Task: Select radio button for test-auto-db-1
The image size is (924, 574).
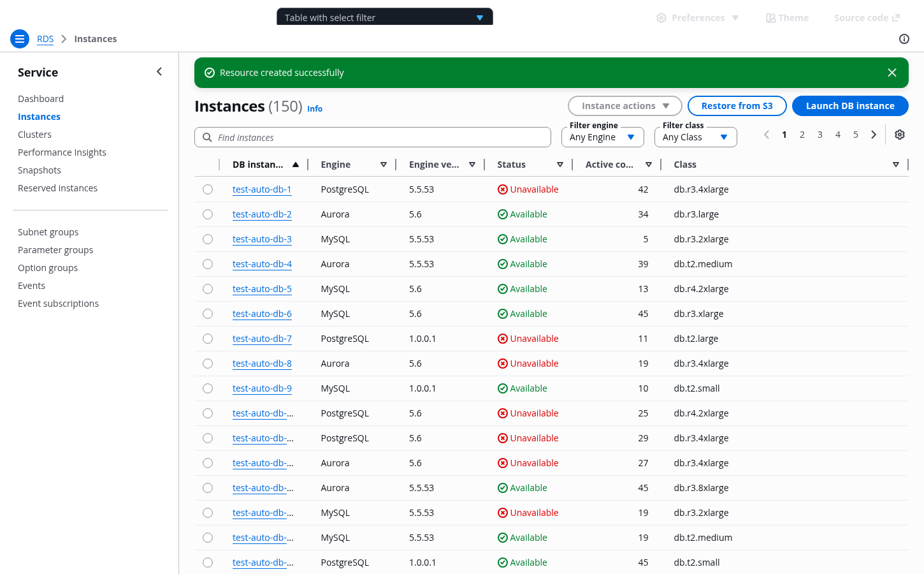Action: 208,189
